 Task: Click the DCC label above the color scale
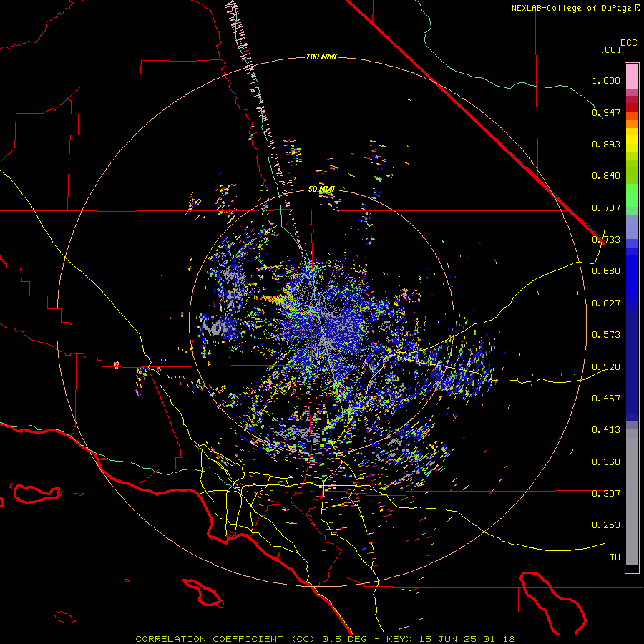pos(629,43)
